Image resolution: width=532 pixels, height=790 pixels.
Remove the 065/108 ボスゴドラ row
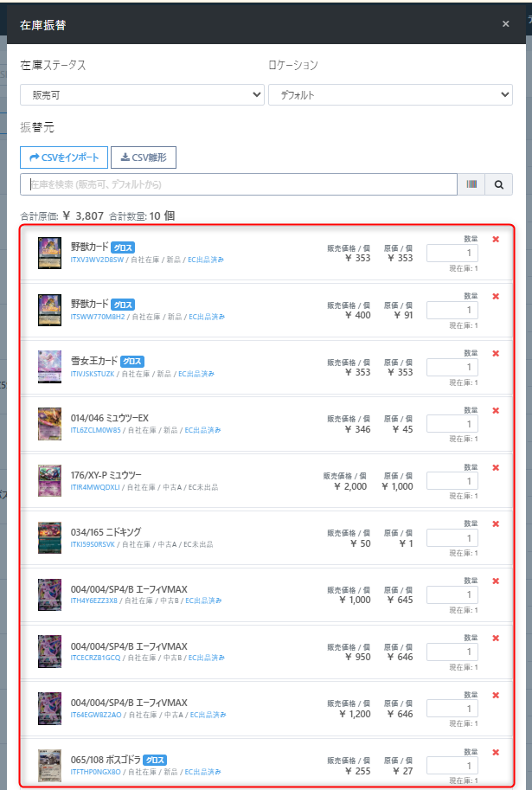496,752
